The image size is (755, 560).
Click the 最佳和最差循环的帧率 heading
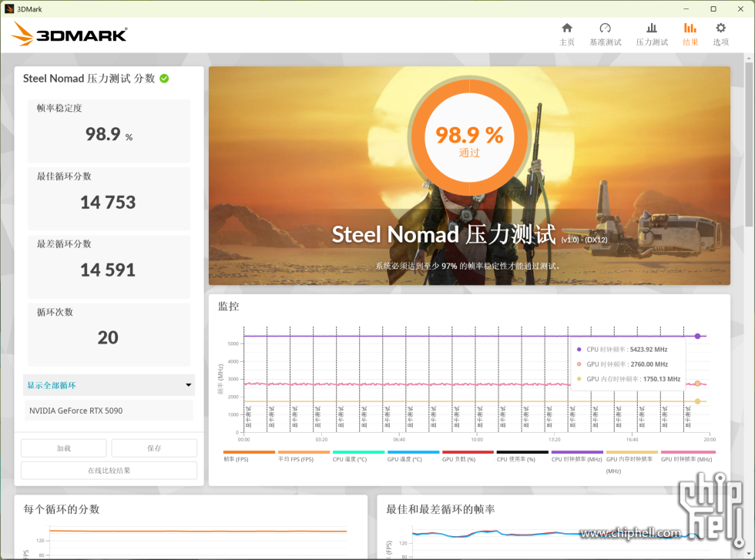(x=441, y=509)
